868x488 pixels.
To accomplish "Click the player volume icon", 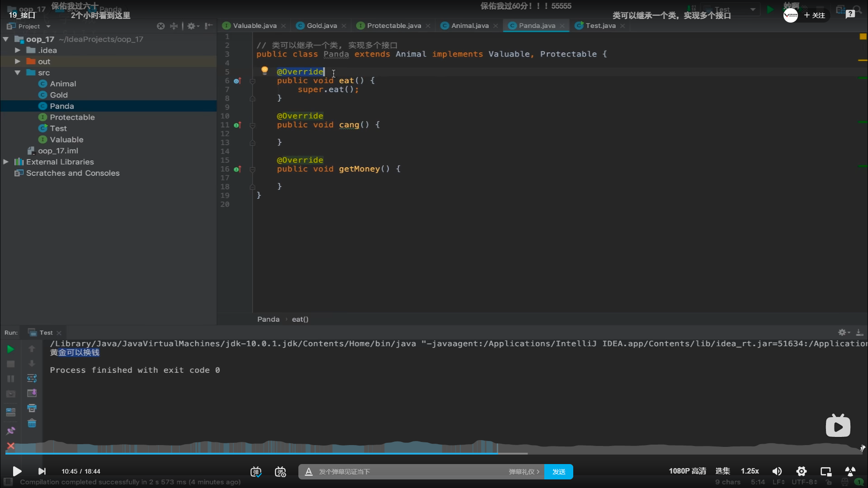I will [777, 471].
